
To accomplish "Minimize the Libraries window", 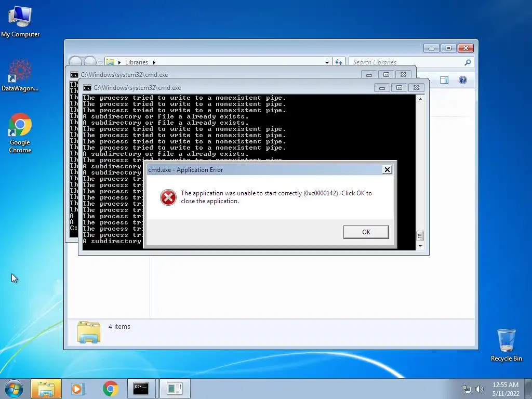I will (x=431, y=48).
